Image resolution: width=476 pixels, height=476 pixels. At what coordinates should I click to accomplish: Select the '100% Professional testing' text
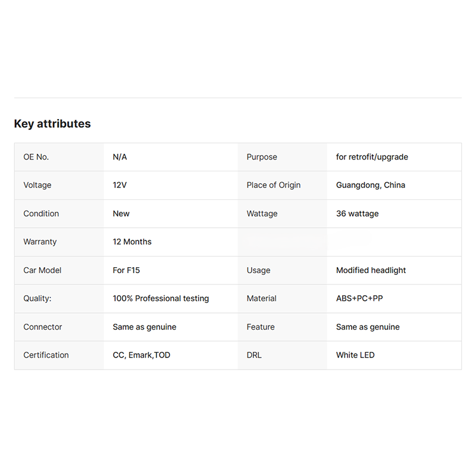161,299
